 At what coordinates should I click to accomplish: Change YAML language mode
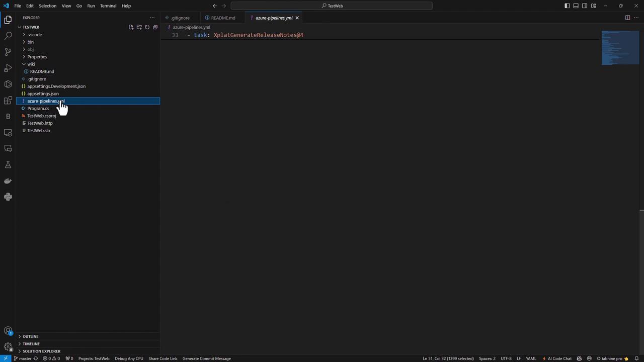point(531,358)
